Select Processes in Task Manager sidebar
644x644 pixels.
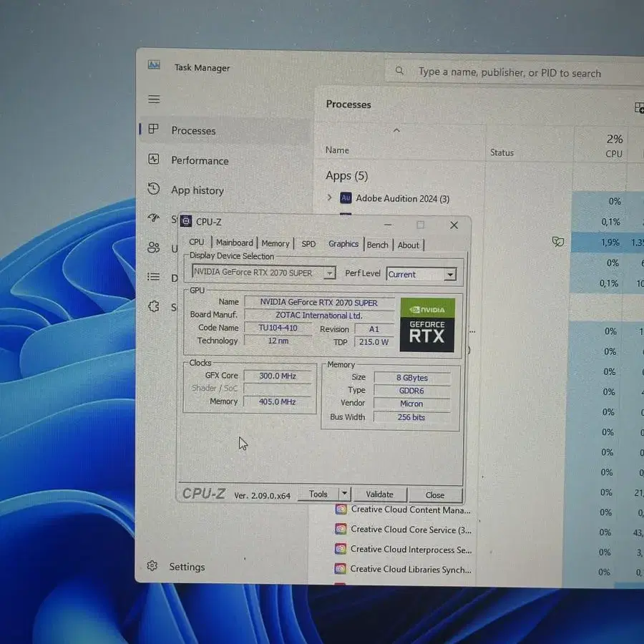(x=225, y=130)
